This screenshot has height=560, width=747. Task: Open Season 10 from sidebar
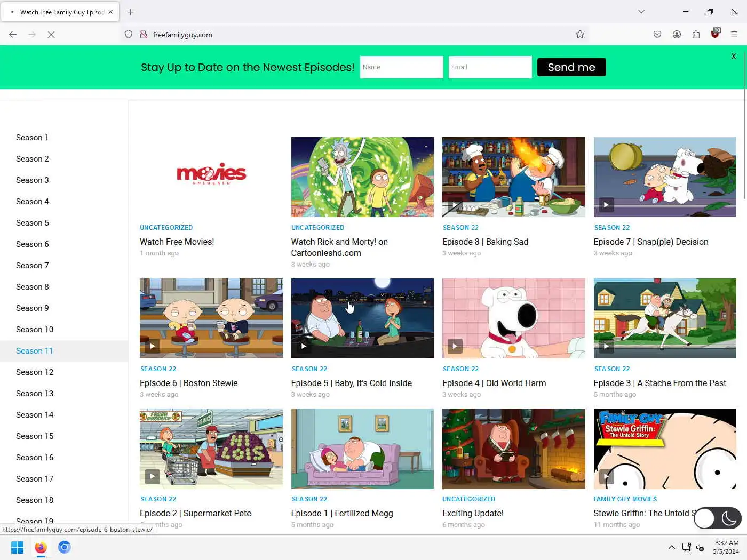tap(35, 330)
